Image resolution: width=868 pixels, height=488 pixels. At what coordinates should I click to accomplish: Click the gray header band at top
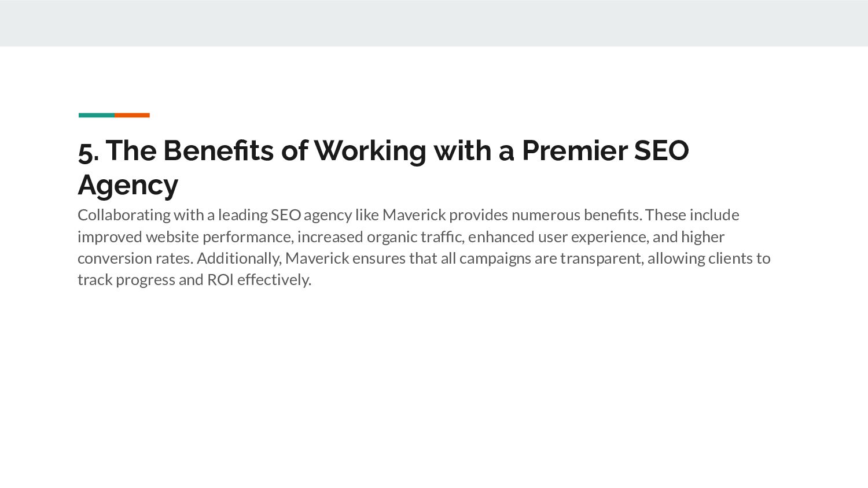pyautogui.click(x=434, y=23)
